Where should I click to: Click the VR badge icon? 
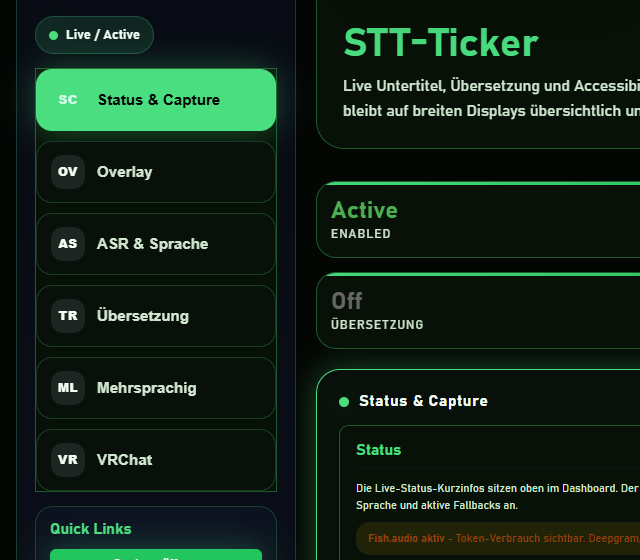tap(68, 460)
